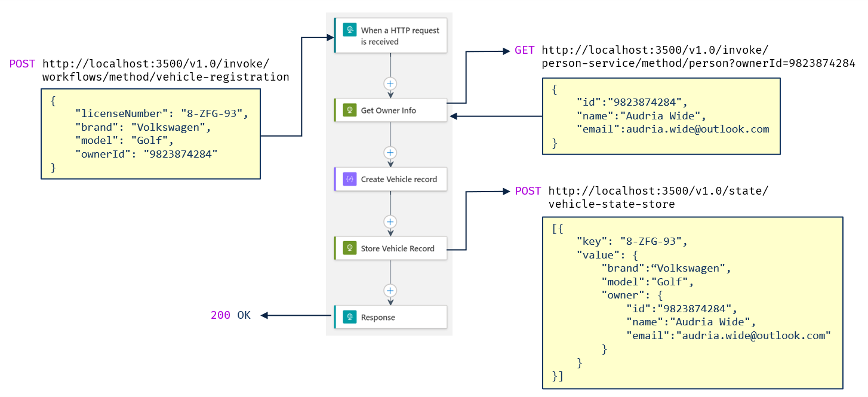Select the 'Response' action card
868x397 pixels.
(x=390, y=317)
